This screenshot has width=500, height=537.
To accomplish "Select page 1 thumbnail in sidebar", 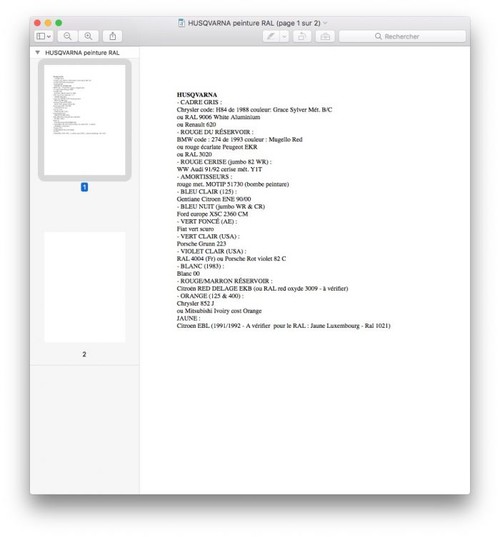I will pos(85,120).
